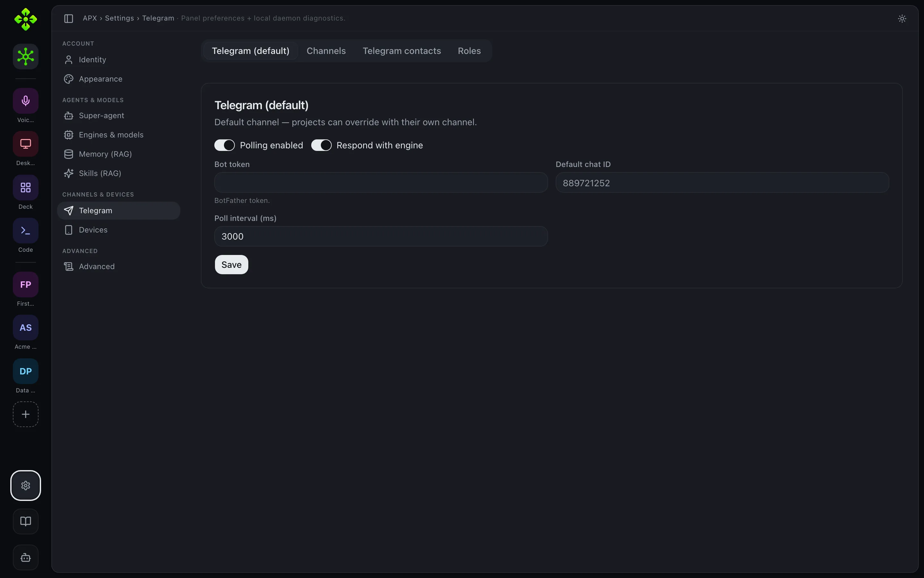
Task: Open Memory (RAG) settings
Action: tap(118, 154)
